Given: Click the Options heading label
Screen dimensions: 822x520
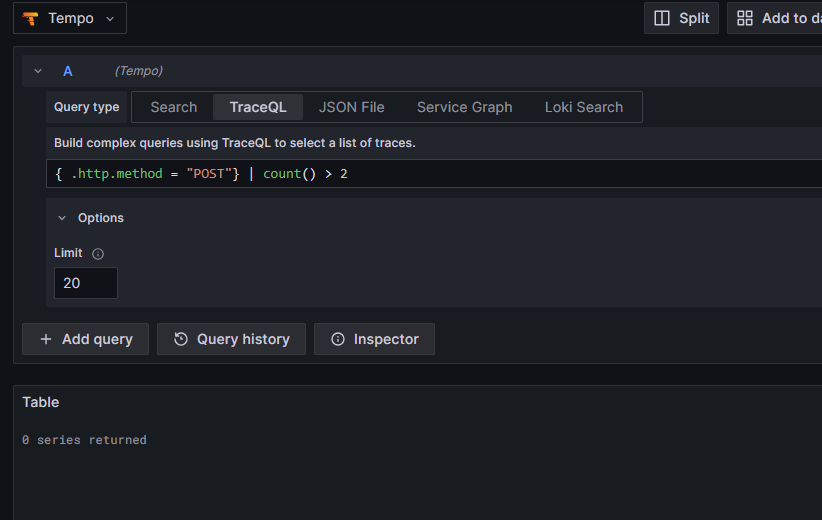Looking at the screenshot, I should [101, 218].
